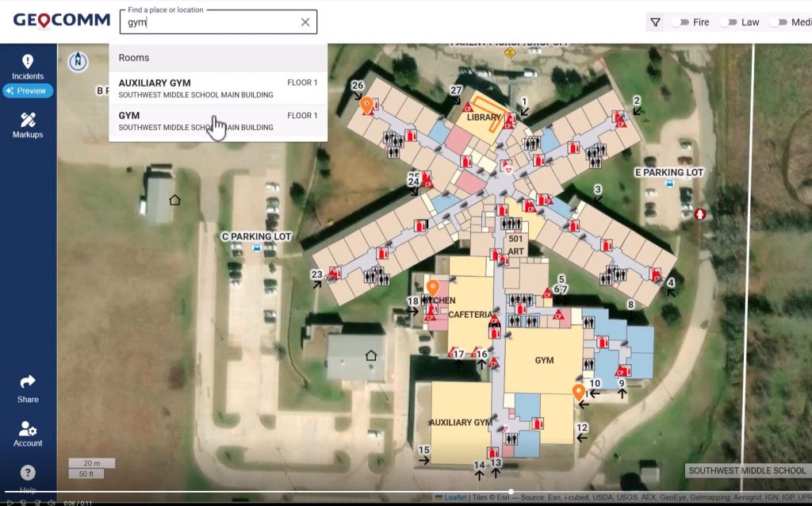Open the Account settings
This screenshot has height=506, width=812.
click(28, 434)
